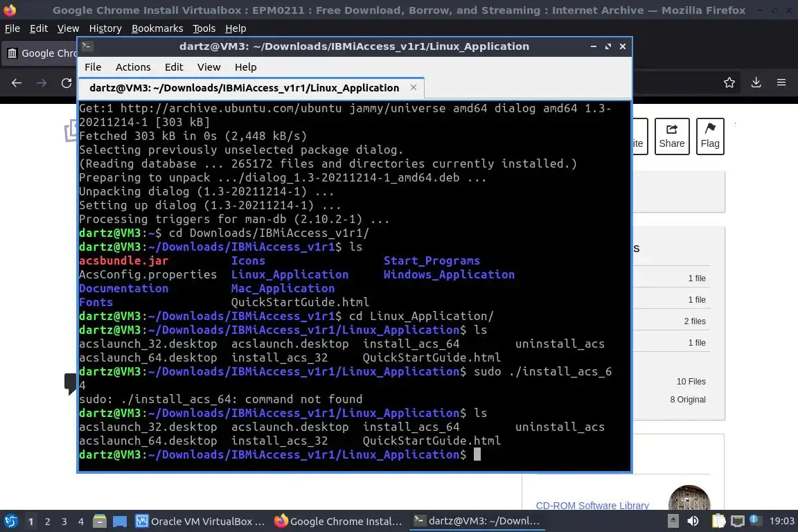The width and height of the screenshot is (798, 532).
Task: Open the removable media eject tray icon
Action: [673, 521]
